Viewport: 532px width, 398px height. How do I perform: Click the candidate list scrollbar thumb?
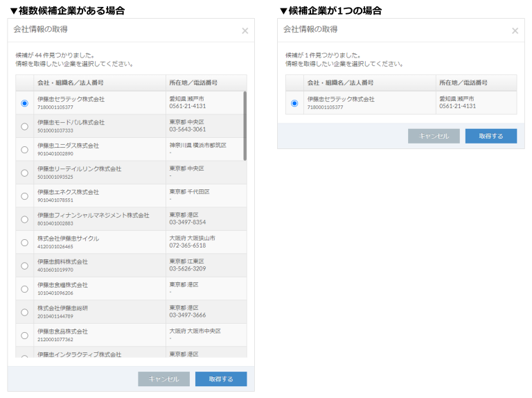(x=245, y=126)
